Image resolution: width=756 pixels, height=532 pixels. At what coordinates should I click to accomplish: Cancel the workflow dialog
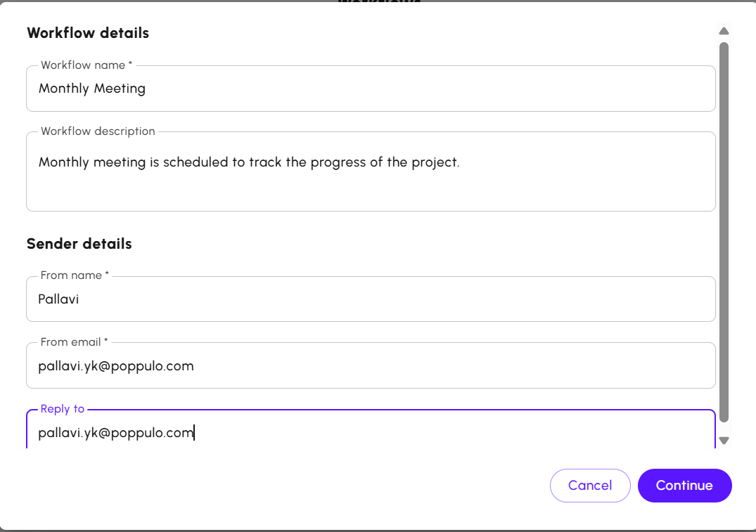point(589,486)
